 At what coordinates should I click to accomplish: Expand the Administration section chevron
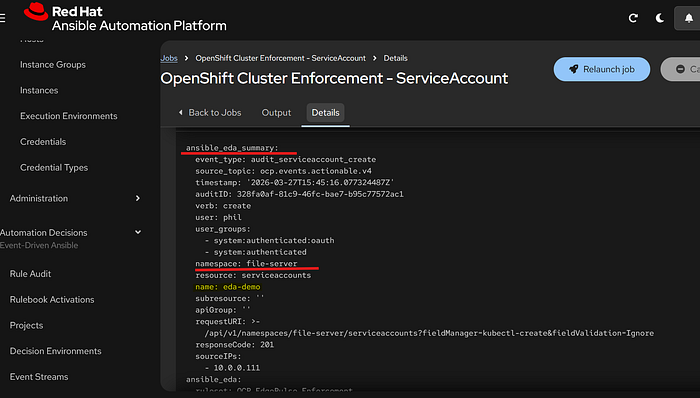point(138,198)
